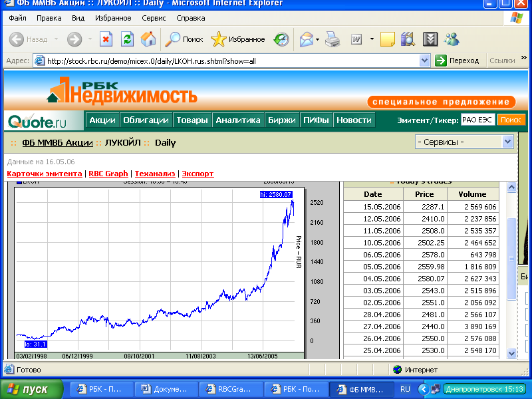
Task: Switch to Докуме... Word taskbar window
Action: [x=166, y=389]
